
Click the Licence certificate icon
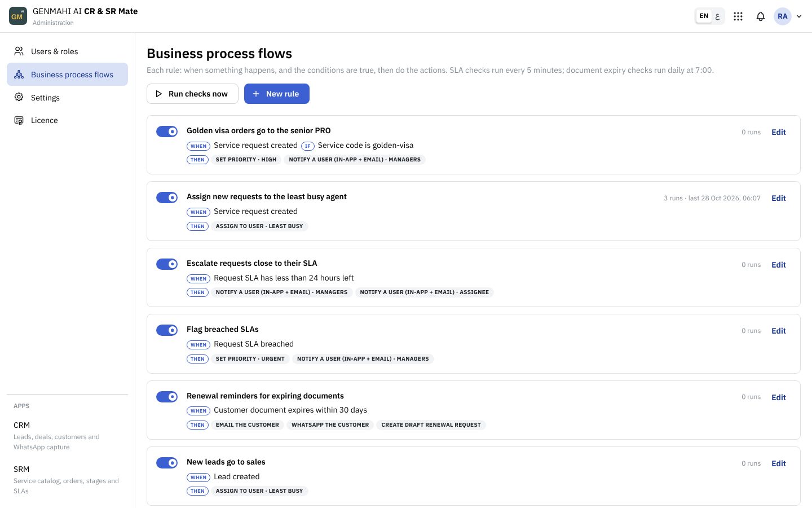19,120
